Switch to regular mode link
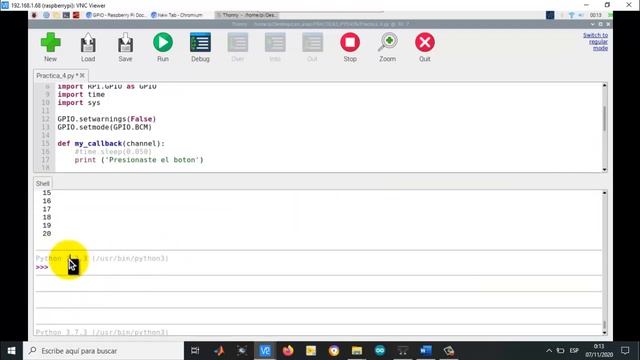 pos(596,42)
